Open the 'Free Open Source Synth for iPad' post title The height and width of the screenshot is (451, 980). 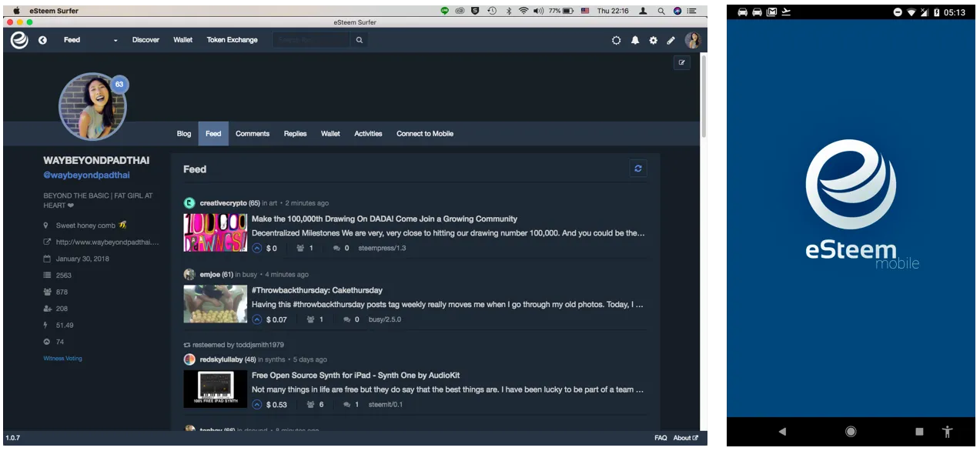click(x=356, y=376)
